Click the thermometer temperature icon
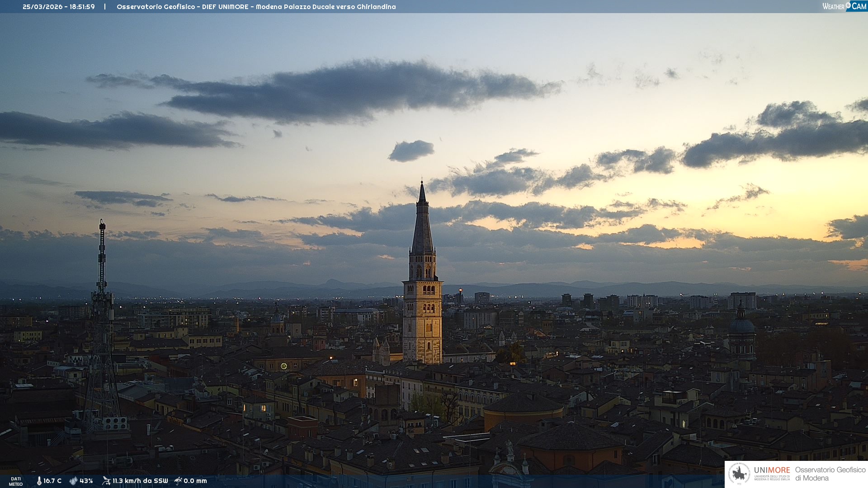Screen dimensions: 868x488 (x=39, y=481)
